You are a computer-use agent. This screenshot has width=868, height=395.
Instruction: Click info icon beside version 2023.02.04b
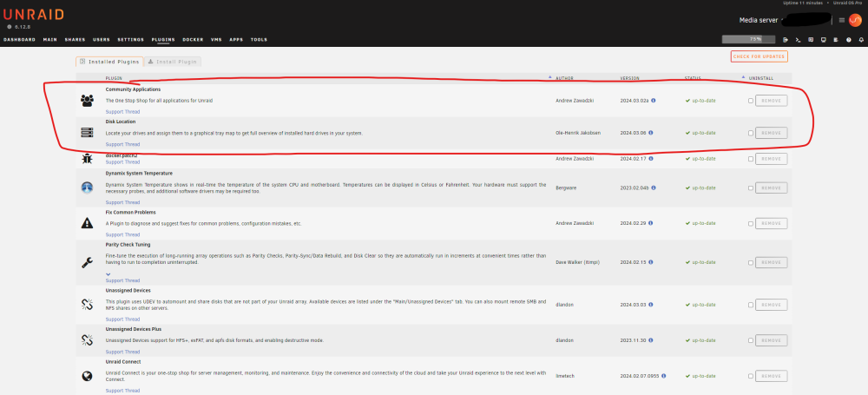[x=654, y=188]
